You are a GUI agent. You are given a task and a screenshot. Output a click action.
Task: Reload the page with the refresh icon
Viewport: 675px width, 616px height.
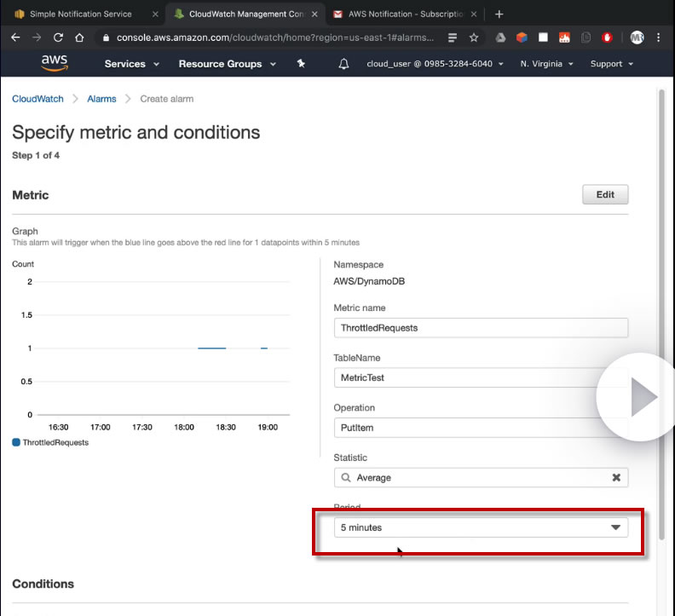click(x=58, y=37)
